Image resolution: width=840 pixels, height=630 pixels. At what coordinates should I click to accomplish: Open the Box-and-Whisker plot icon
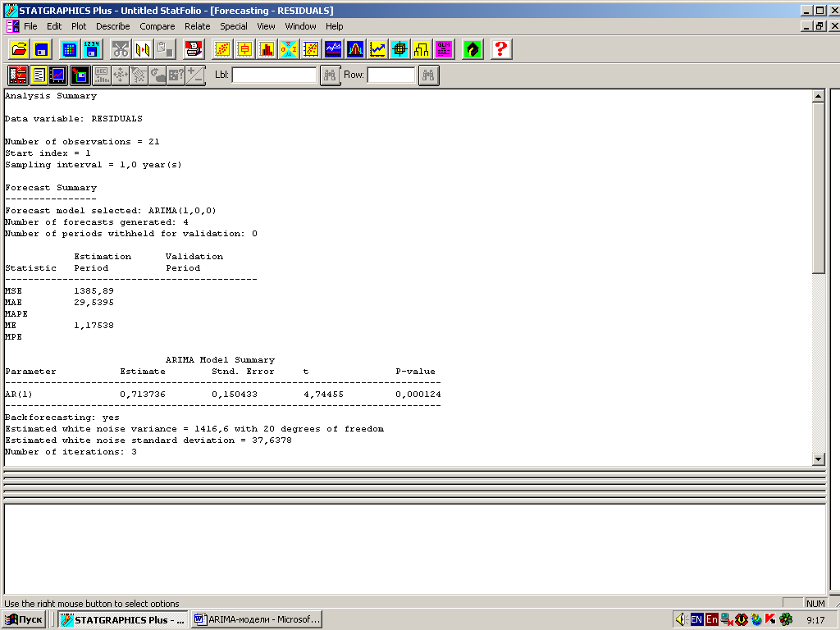[244, 49]
